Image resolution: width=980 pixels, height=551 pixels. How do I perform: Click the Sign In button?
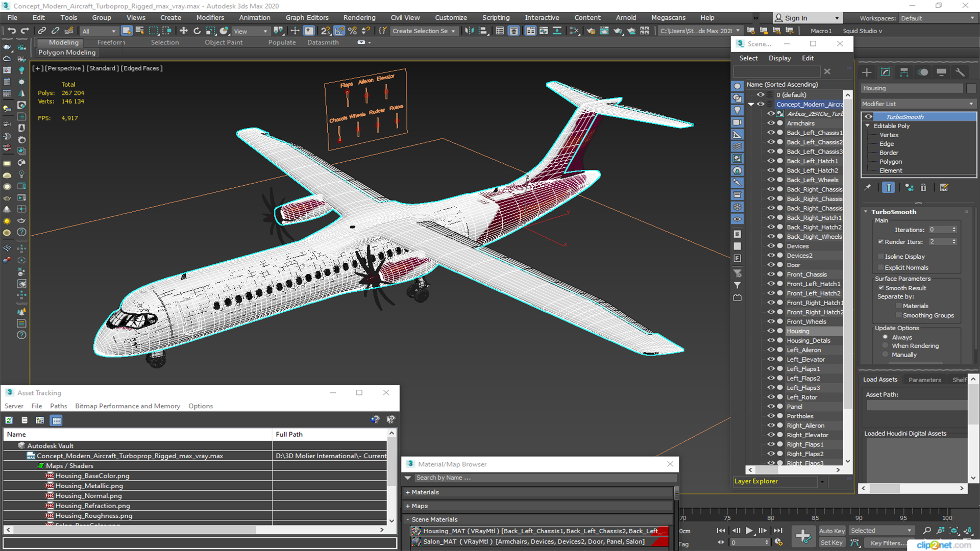click(x=808, y=18)
